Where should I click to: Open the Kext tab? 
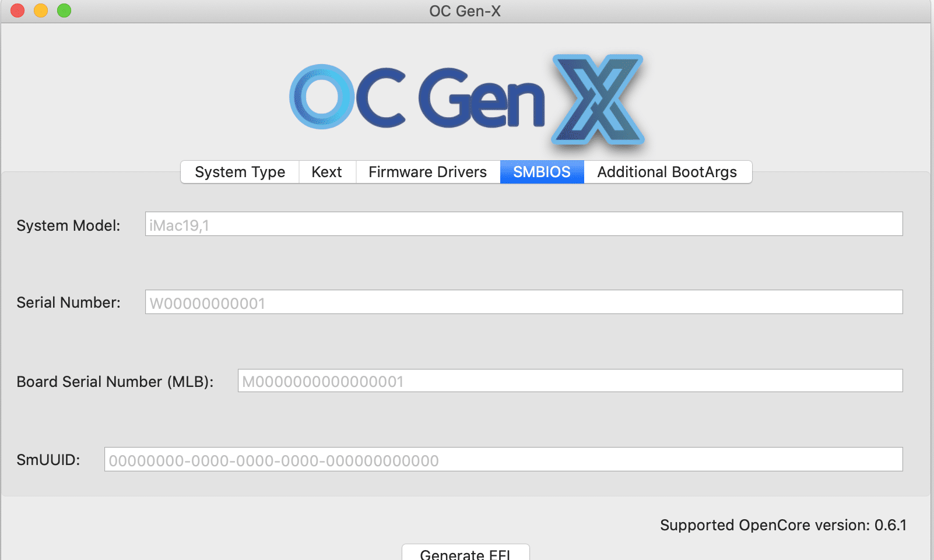point(327,172)
